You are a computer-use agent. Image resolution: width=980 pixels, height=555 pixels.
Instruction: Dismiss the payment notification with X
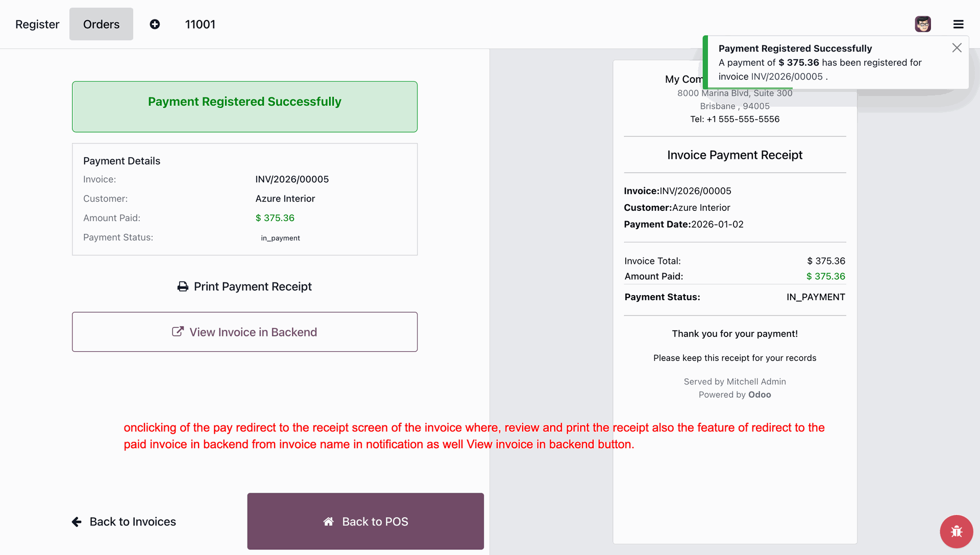click(x=957, y=48)
